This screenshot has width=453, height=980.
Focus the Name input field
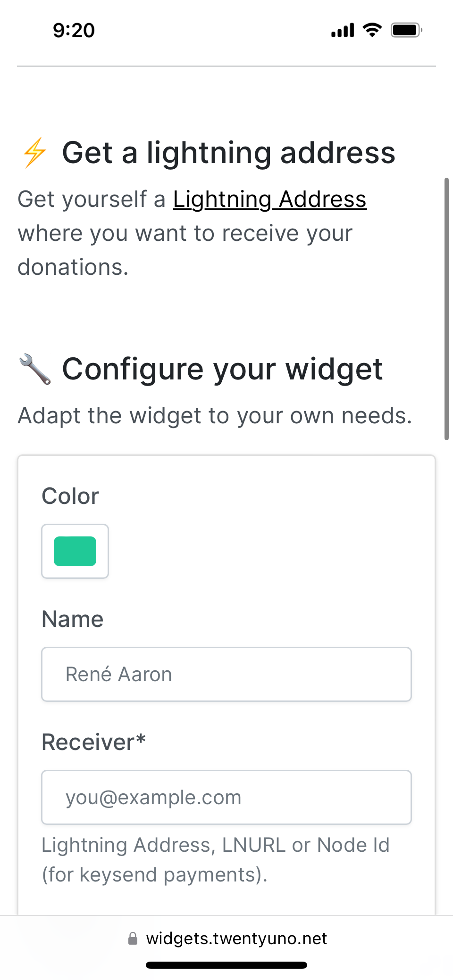click(226, 674)
